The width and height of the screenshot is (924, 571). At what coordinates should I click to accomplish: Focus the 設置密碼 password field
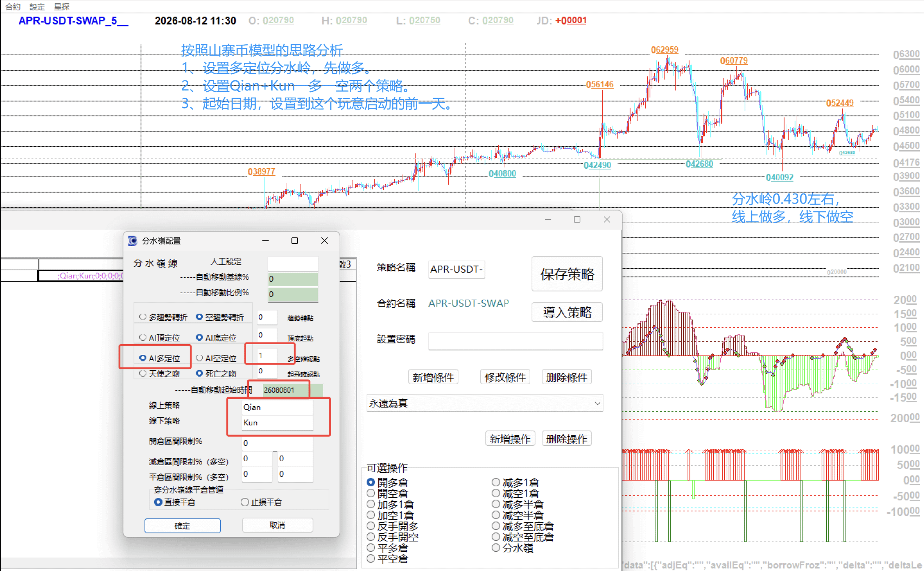(x=515, y=341)
